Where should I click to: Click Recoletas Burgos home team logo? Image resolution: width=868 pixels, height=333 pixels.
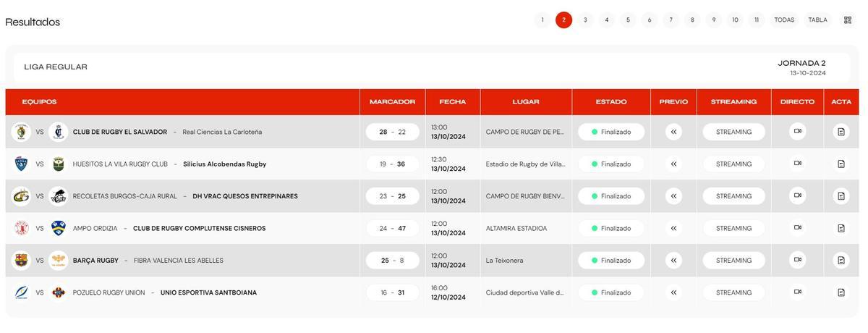[x=21, y=196]
